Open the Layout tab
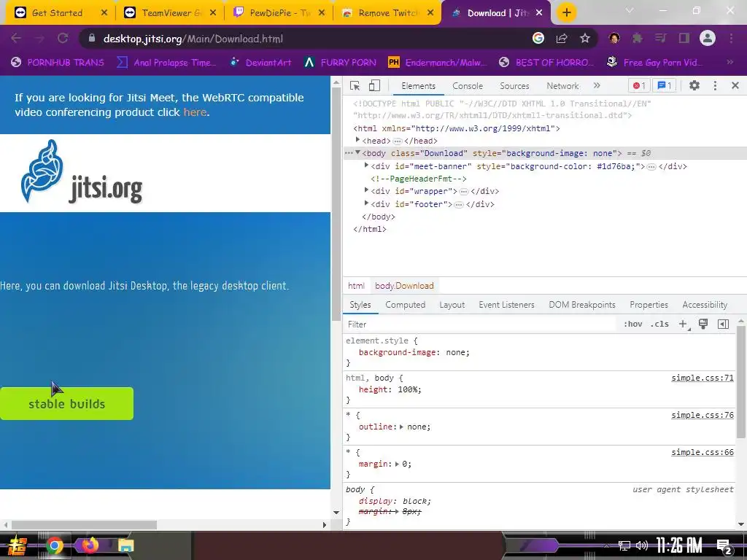747x560 pixels. [x=452, y=305]
